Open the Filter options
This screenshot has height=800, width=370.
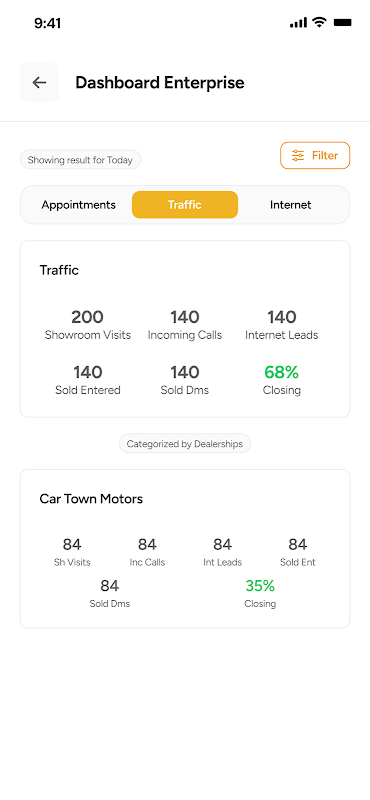point(315,155)
